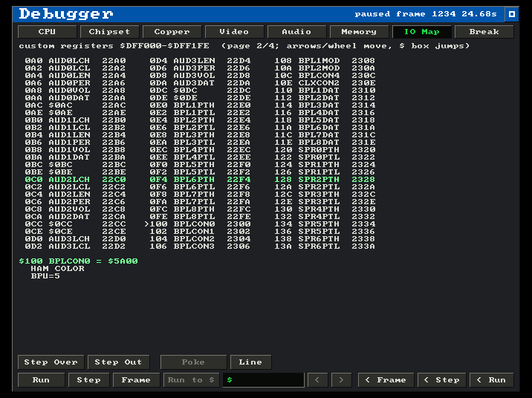Screen dimensions: 532x398
Task: Open the Break tab
Action: (x=484, y=32)
